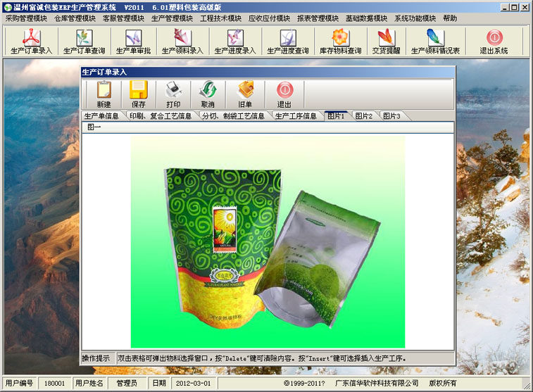Open 帮助 menu
Image resolution: width=533 pixels, height=392 pixels.
[x=450, y=18]
